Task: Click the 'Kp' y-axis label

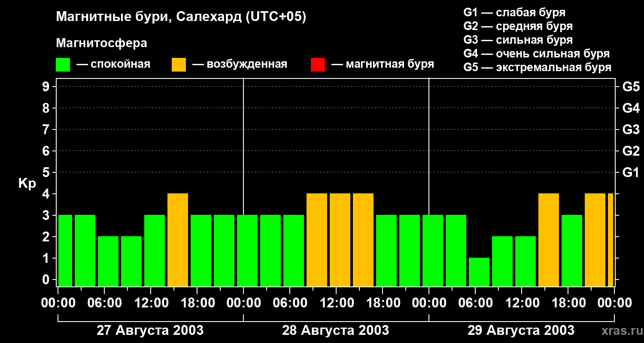Action: (27, 184)
